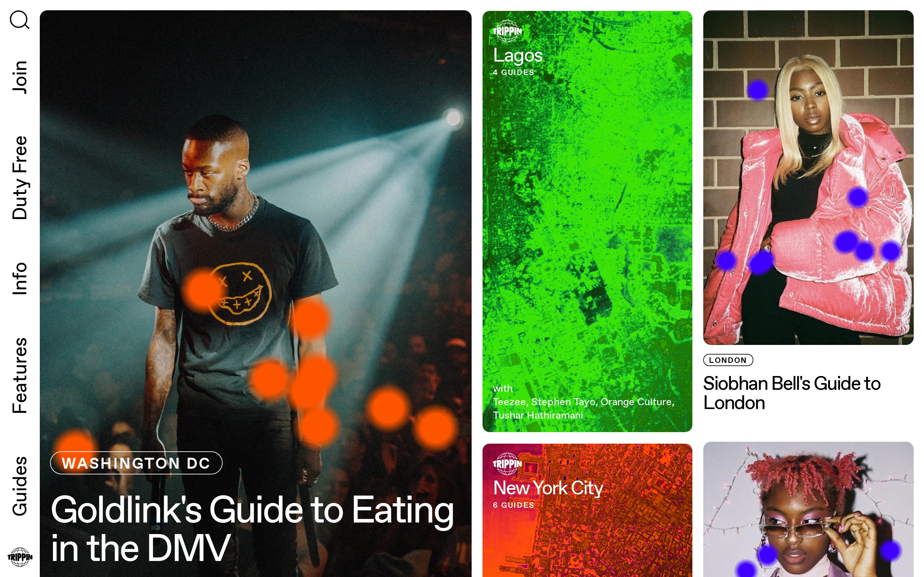Open the New York City guides title
This screenshot has width=924, height=577.
548,488
